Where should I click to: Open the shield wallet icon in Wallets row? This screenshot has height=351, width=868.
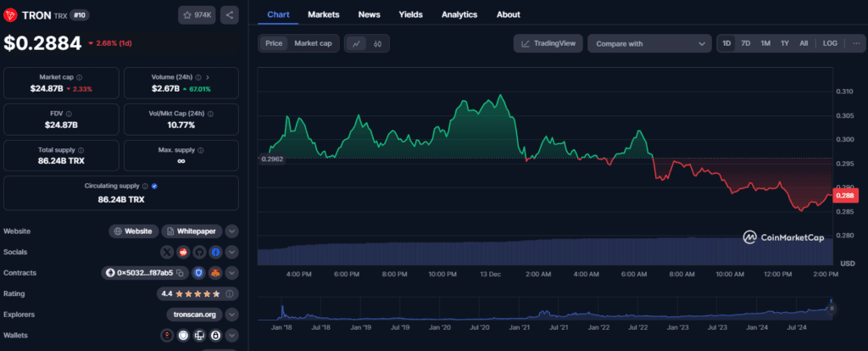click(x=183, y=336)
